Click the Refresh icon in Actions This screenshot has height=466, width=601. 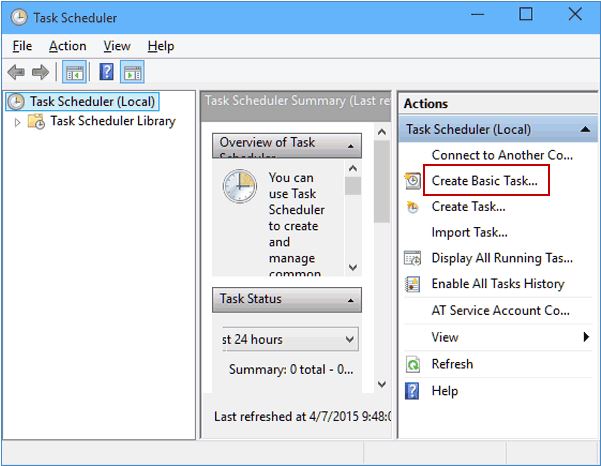413,364
